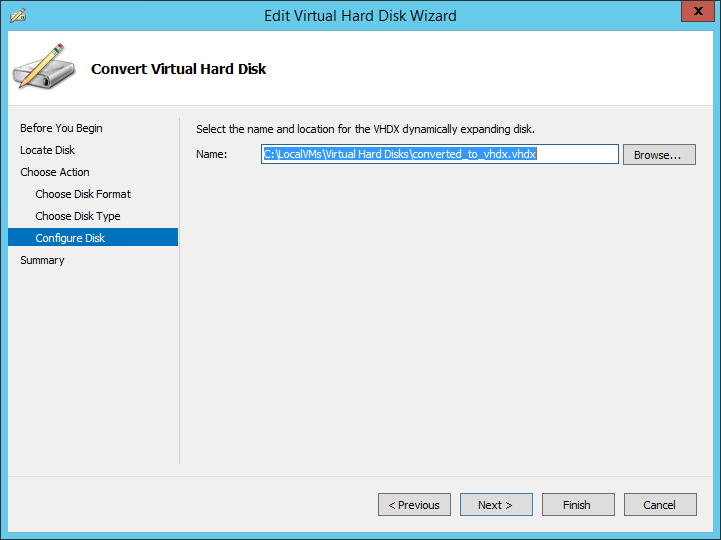Cancel the disk conversion wizard

[660, 505]
